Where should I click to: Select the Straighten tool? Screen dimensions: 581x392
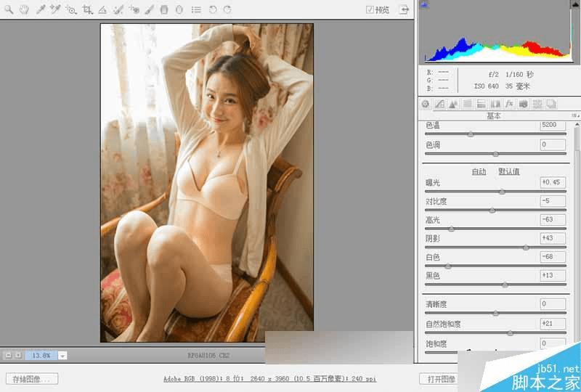(102, 10)
